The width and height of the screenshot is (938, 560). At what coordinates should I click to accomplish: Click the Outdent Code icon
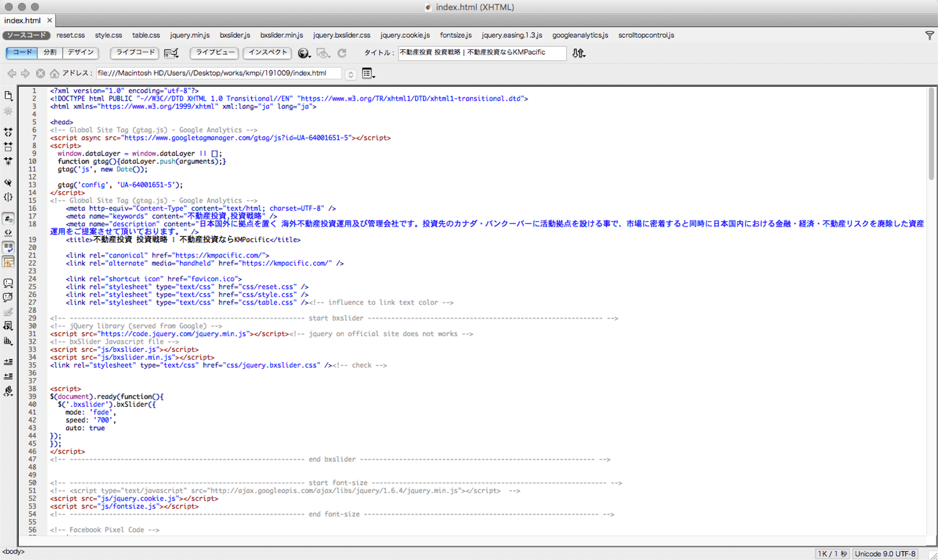click(x=8, y=376)
